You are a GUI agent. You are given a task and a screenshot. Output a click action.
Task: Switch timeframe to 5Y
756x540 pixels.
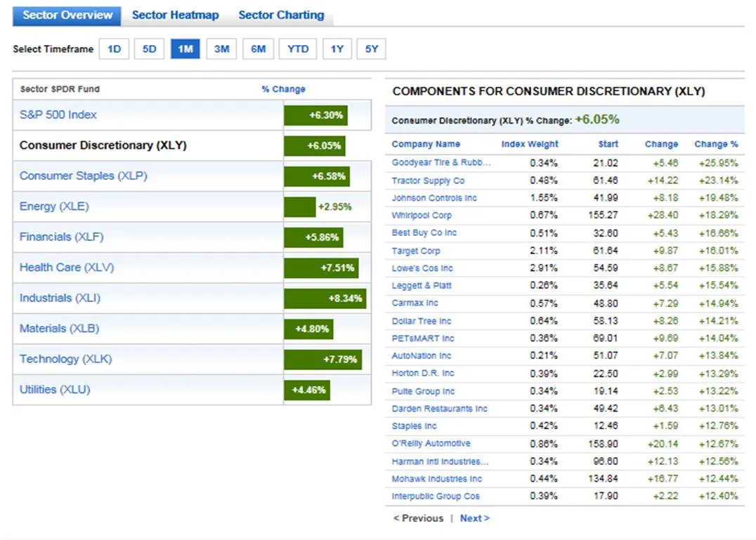pyautogui.click(x=372, y=49)
